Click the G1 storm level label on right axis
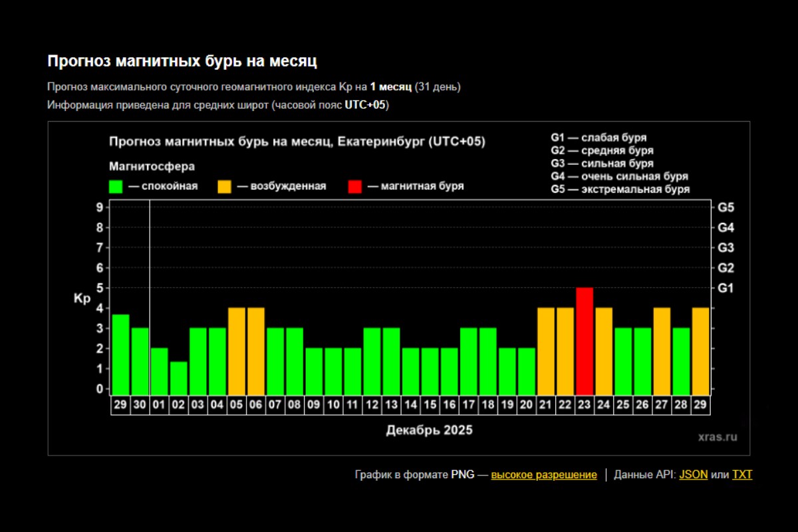The height and width of the screenshot is (532, 798). [x=725, y=289]
